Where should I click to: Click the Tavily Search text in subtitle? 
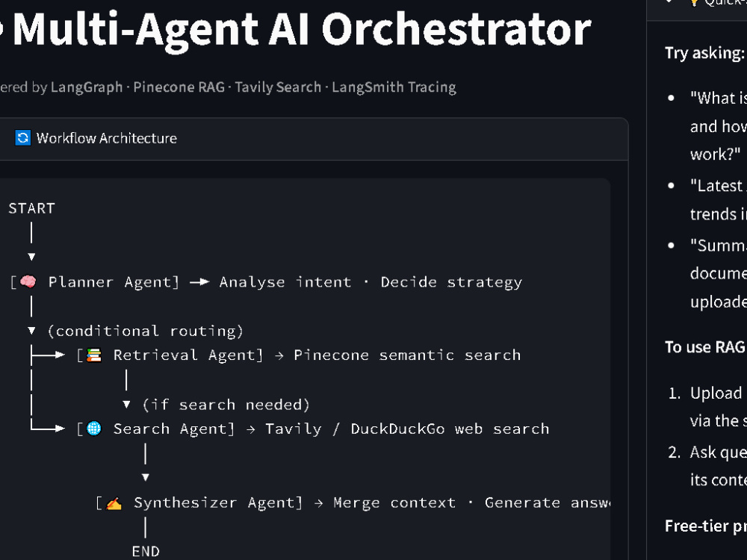point(278,87)
